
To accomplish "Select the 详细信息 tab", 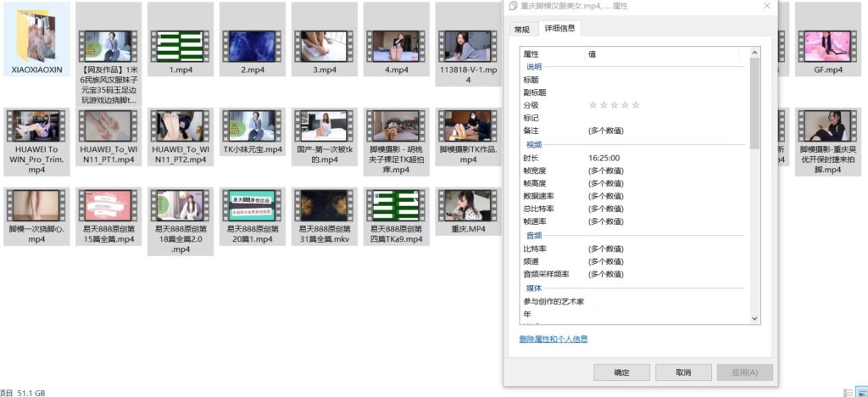I will pyautogui.click(x=559, y=29).
